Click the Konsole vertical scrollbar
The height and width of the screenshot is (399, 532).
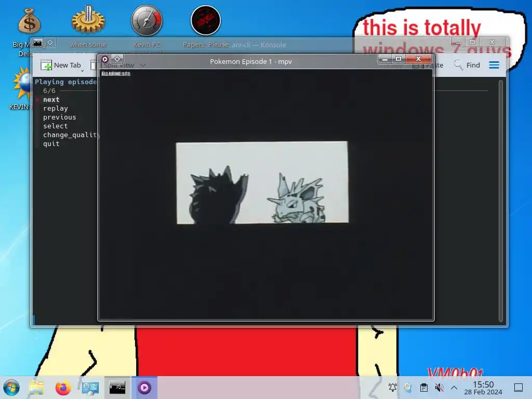coord(501,201)
